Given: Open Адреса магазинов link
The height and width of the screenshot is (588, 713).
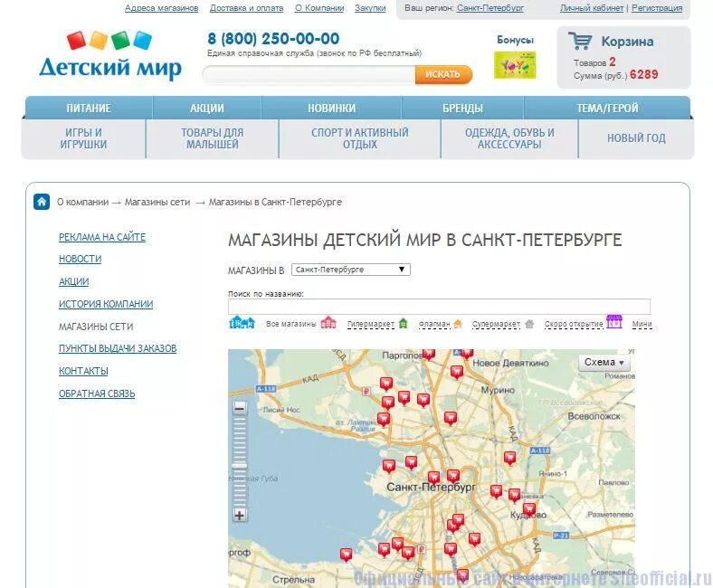Looking at the screenshot, I should click(x=161, y=8).
